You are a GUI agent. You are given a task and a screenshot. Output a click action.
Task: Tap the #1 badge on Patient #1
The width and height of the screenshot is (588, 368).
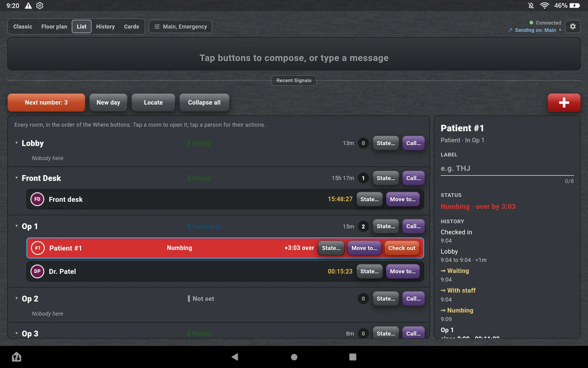coord(37,248)
